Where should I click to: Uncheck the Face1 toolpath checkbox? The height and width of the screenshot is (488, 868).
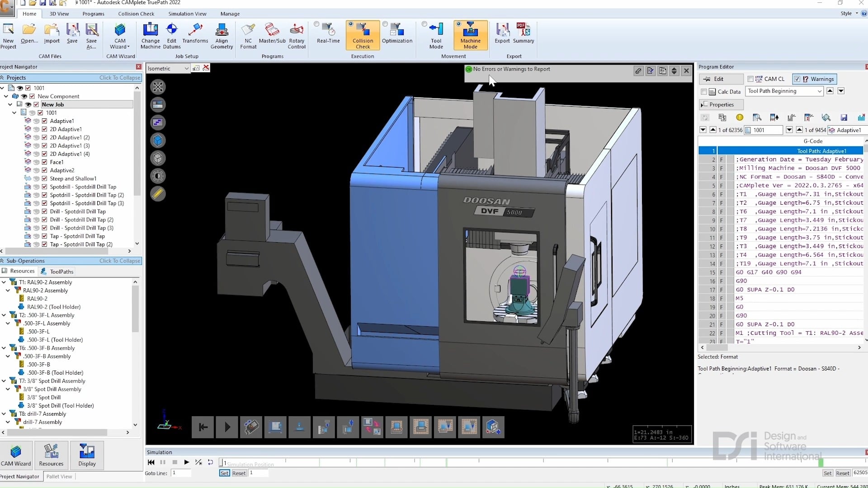[44, 162]
